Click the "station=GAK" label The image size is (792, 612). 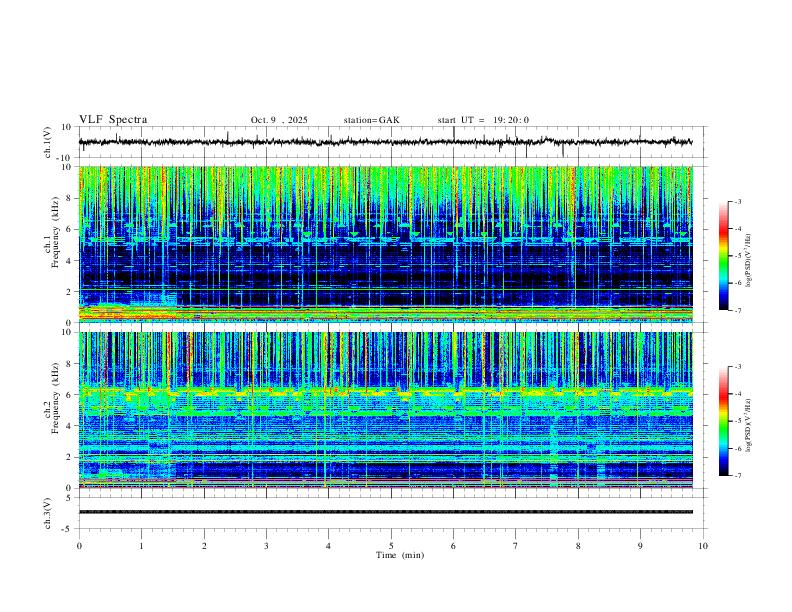coord(371,120)
